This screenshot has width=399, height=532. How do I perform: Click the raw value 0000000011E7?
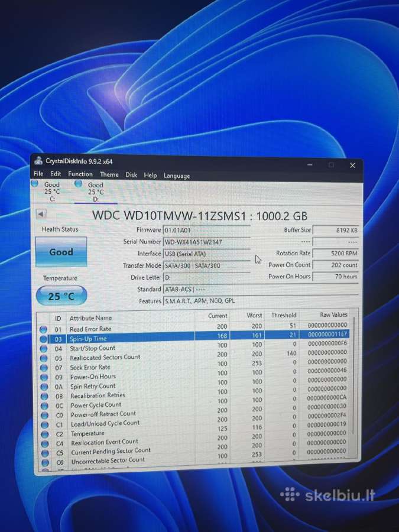point(327,334)
